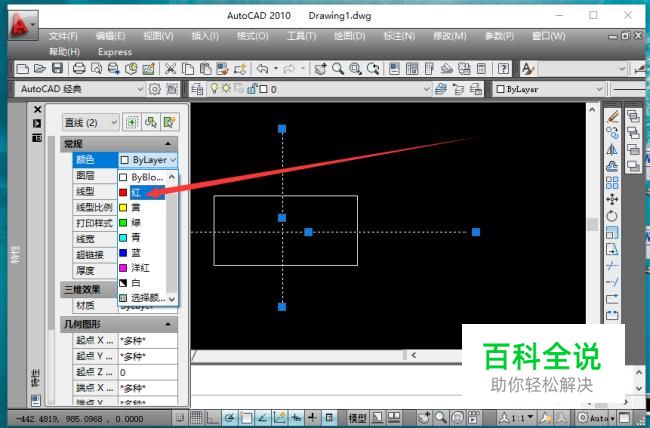This screenshot has height=428, width=650.
Task: Open the ByLayer color control dropdown in toolbar
Action: pyautogui.click(x=548, y=89)
